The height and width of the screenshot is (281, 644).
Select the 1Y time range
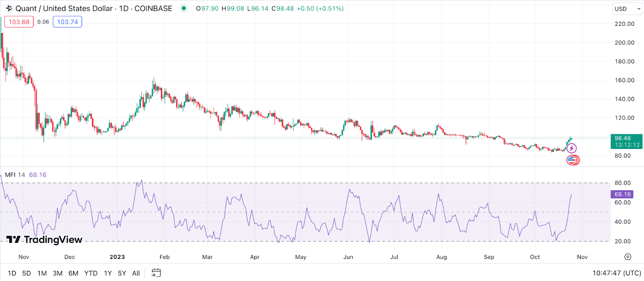(x=108, y=273)
